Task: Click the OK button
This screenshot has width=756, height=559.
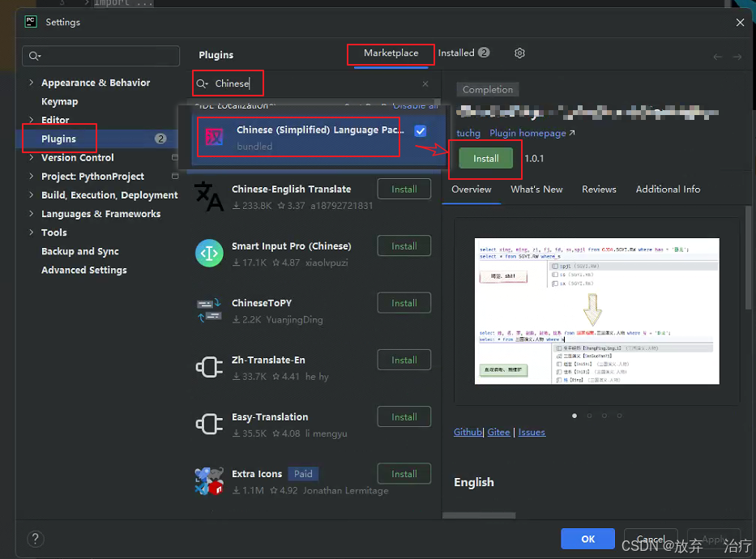Action: 587,539
